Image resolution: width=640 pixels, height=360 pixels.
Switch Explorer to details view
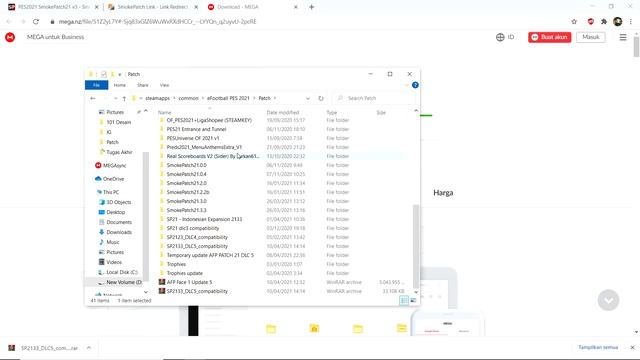[x=404, y=300]
